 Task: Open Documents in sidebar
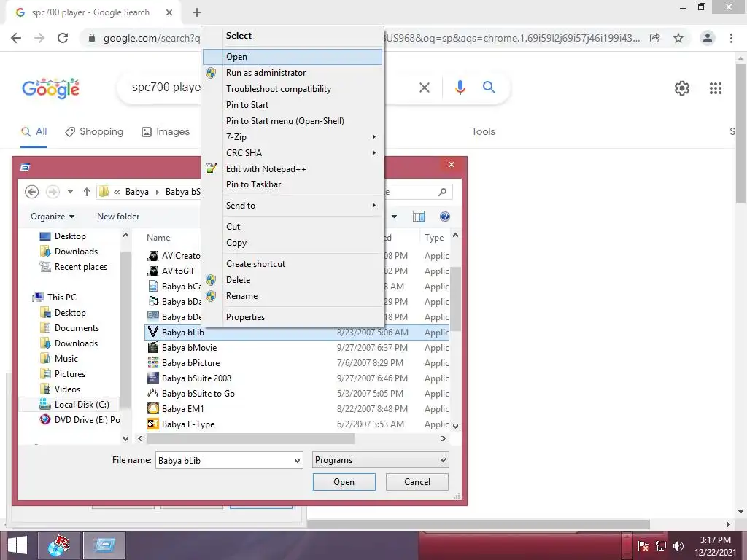pos(70,328)
